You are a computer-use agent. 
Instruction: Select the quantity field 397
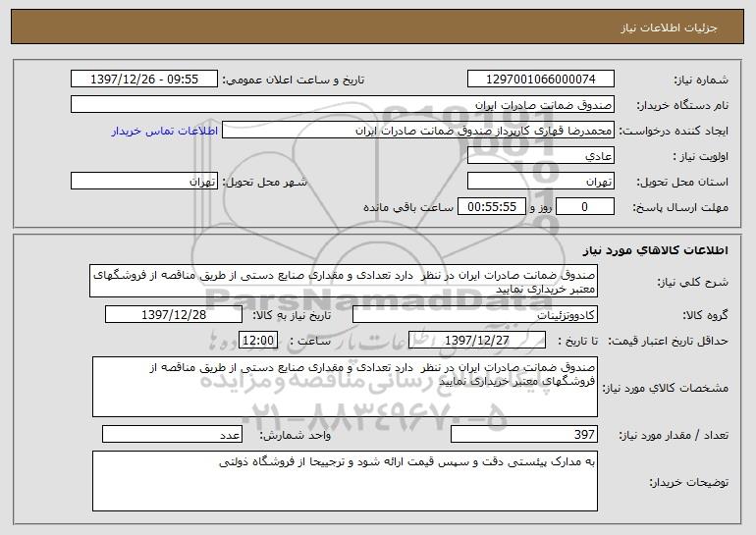pyautogui.click(x=524, y=434)
